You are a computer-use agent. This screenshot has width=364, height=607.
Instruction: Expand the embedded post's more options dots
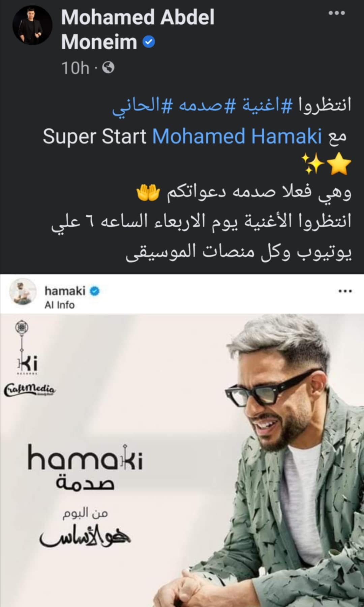345,291
